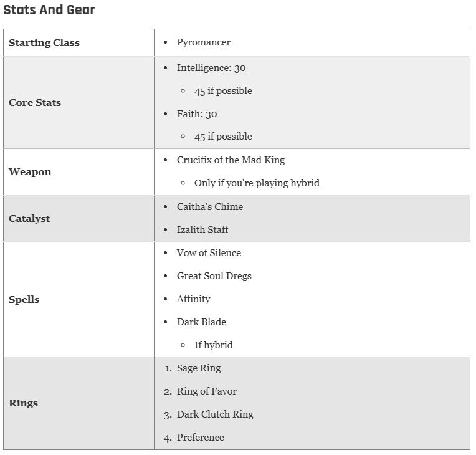Select the Dark Blade spell entry
476x455 pixels.
point(201,322)
